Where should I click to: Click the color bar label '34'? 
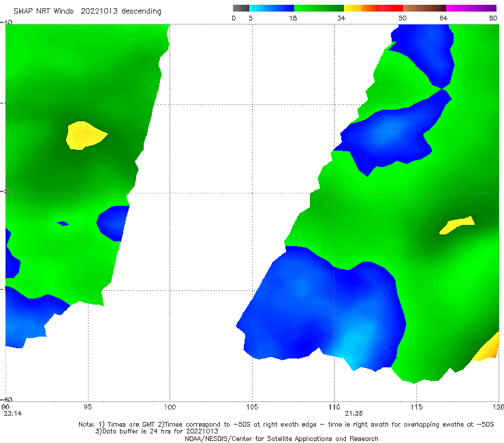click(341, 18)
